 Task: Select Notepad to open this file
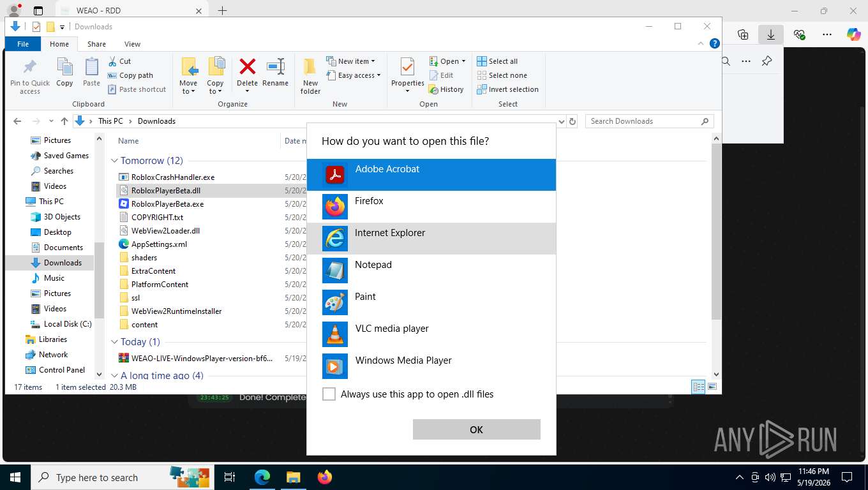coord(431,270)
